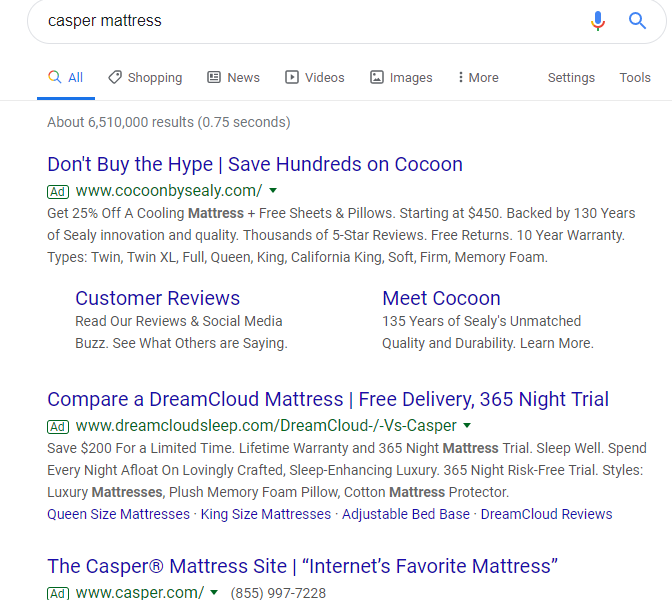Viewport: 672px width, 600px height.
Task: Click the www.cocoonbysealy.com URL
Action: click(169, 191)
